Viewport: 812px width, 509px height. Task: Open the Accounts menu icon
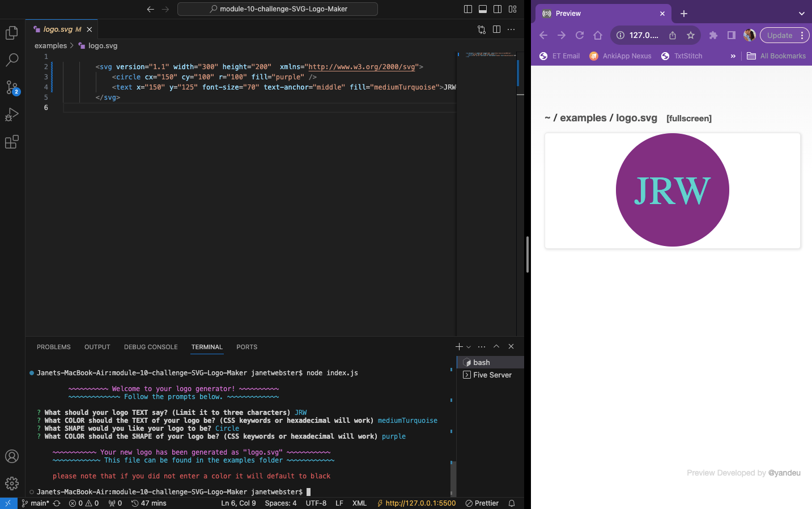coord(12,456)
